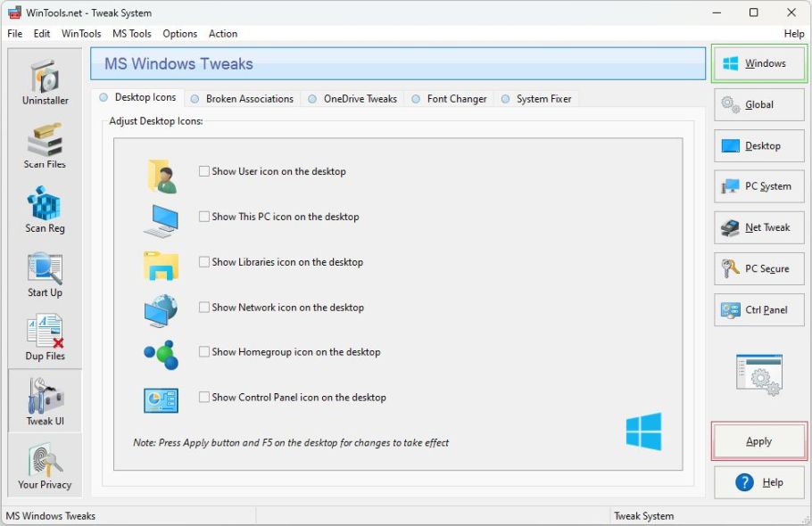The width and height of the screenshot is (812, 526).
Task: Open the WinTools menu
Action: click(x=81, y=34)
